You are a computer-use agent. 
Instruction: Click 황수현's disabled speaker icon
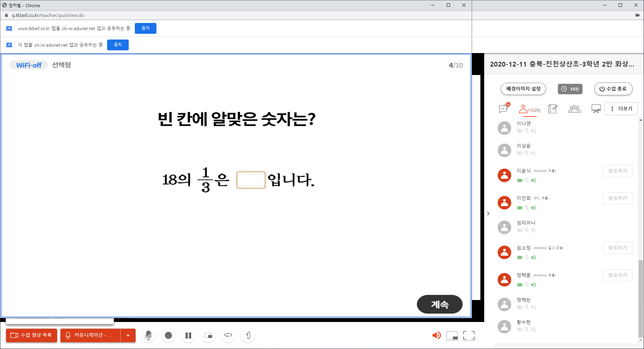pyautogui.click(x=534, y=329)
